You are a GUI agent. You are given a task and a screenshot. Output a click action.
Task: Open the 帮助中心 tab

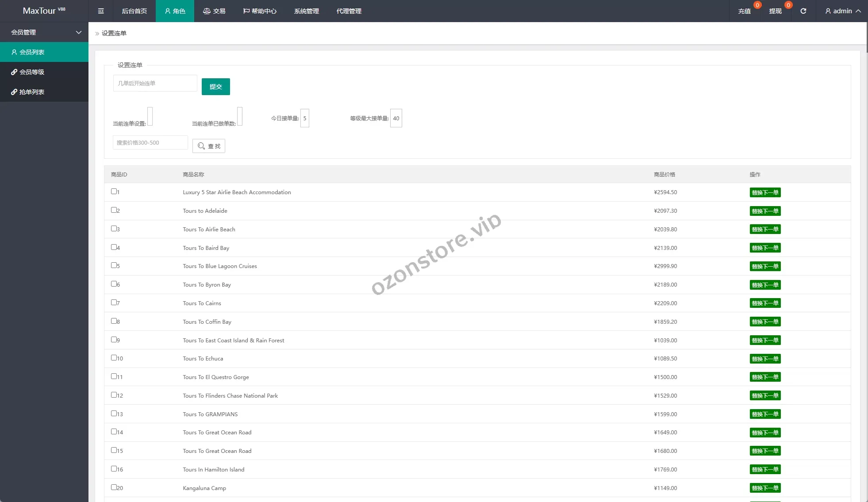pyautogui.click(x=260, y=11)
